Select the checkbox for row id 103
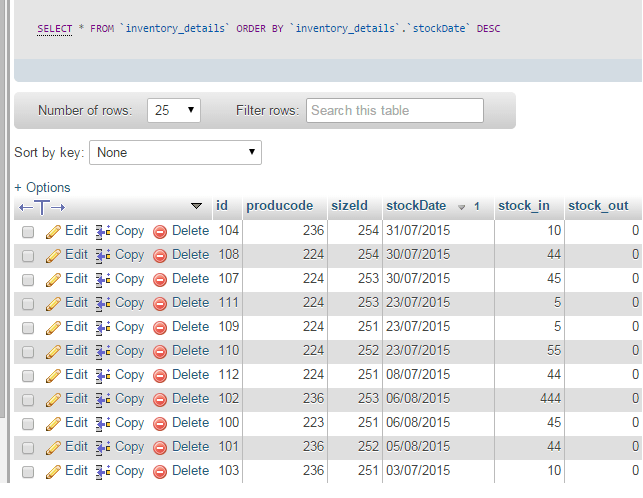The image size is (643, 498). tap(28, 472)
